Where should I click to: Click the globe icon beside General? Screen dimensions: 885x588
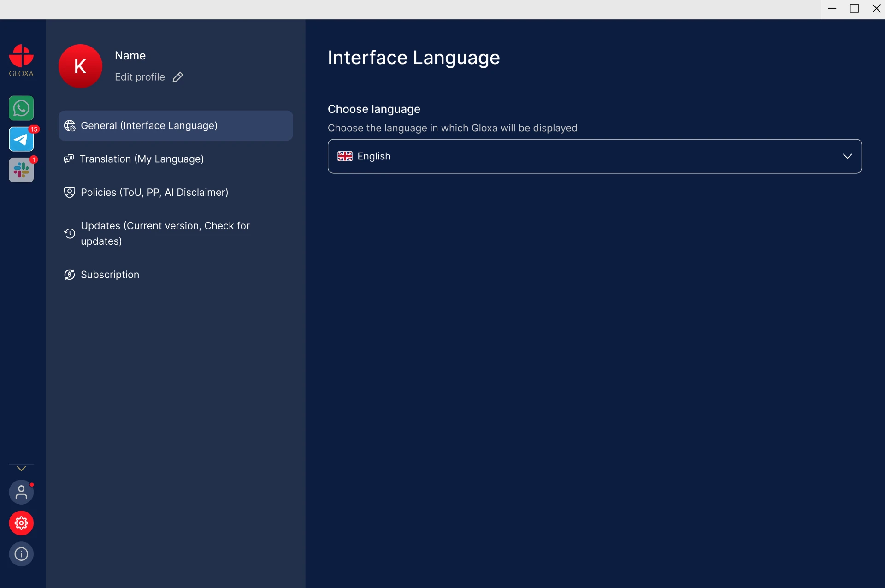coord(70,126)
